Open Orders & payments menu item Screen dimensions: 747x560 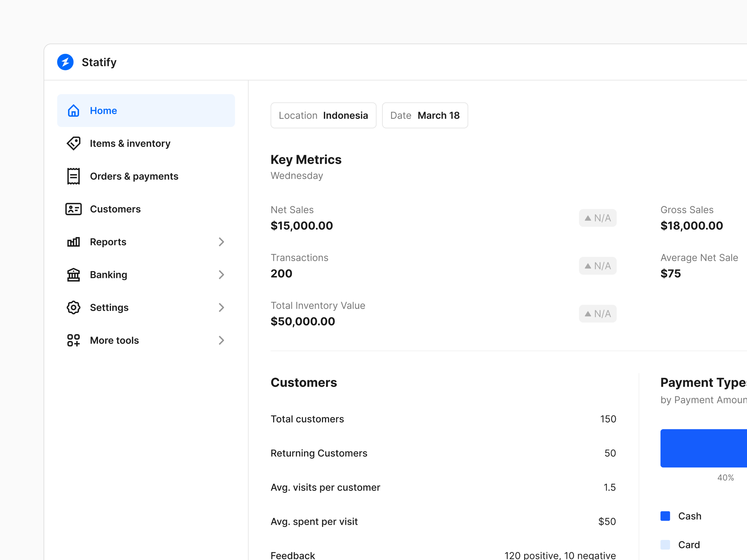[x=146, y=176]
